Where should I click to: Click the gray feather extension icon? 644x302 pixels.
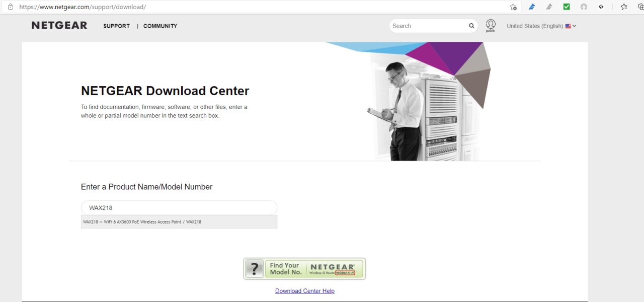[549, 7]
